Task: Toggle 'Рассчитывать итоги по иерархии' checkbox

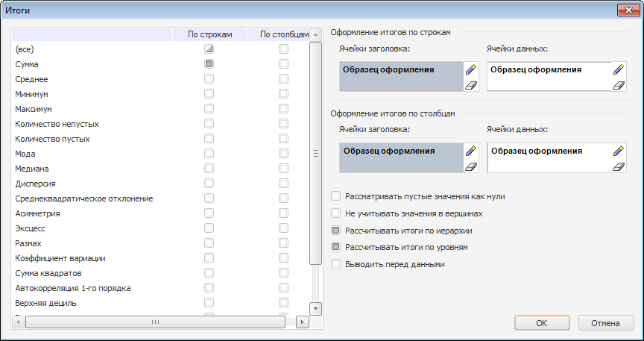Action: [336, 230]
